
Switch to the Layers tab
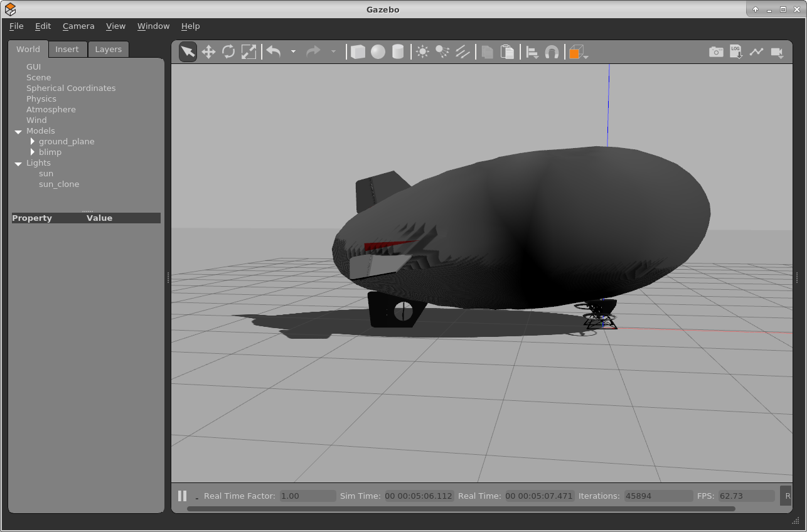coord(109,50)
